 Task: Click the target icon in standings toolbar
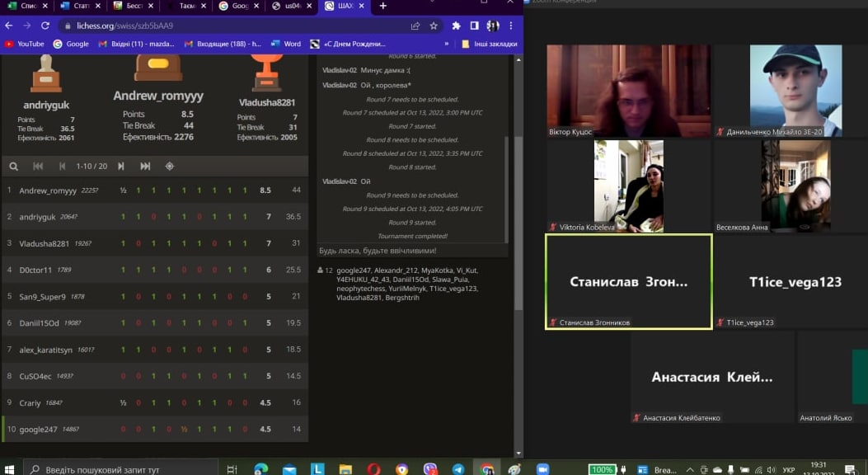pos(169,166)
